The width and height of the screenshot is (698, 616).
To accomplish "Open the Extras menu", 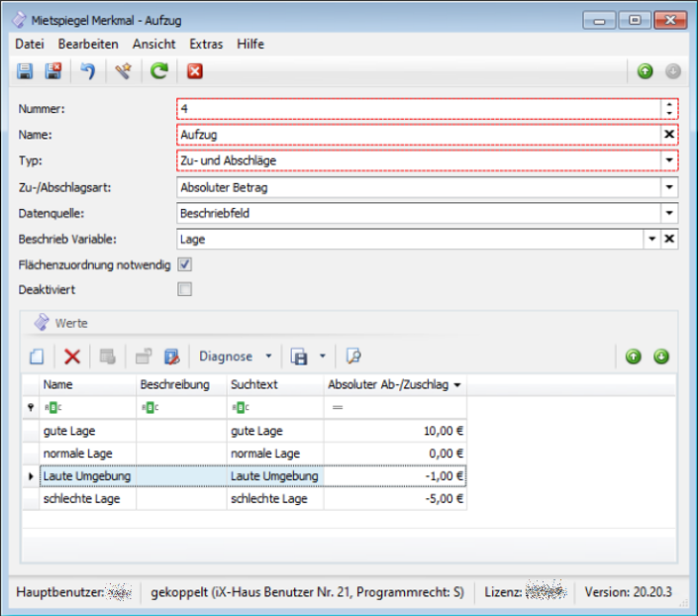I will (x=206, y=44).
